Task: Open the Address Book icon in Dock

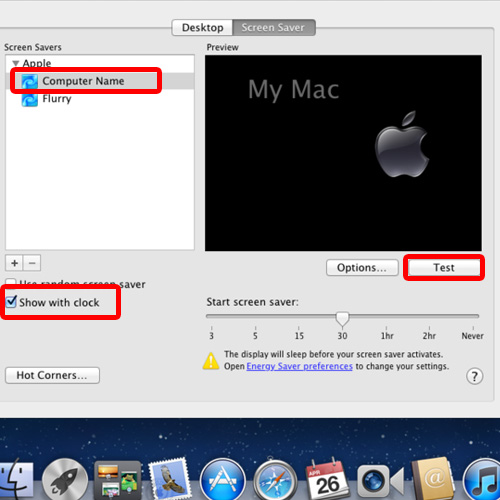Action: click(433, 479)
